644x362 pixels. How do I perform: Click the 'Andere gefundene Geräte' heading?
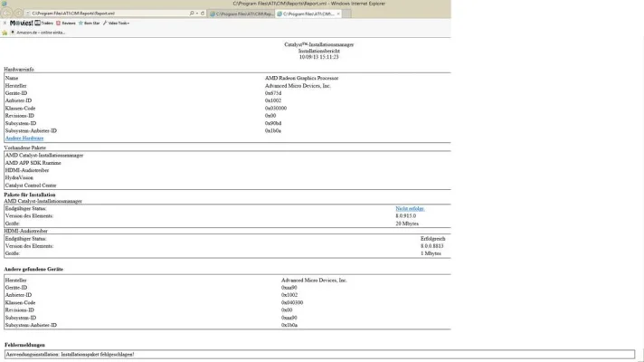[x=33, y=269]
